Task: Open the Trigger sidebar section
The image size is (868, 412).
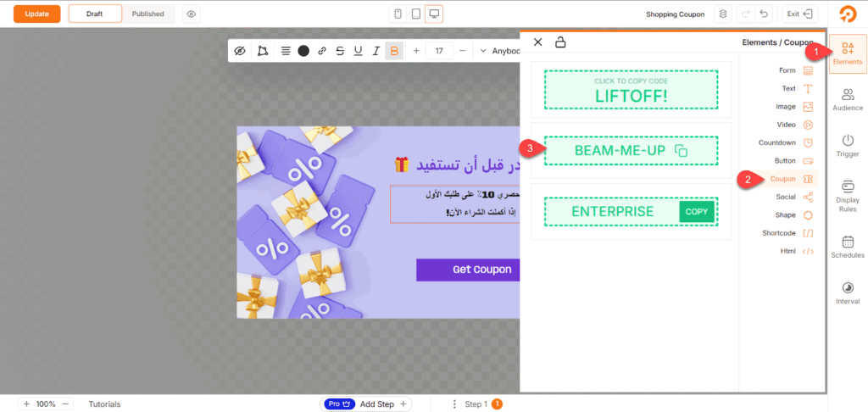Action: point(848,146)
